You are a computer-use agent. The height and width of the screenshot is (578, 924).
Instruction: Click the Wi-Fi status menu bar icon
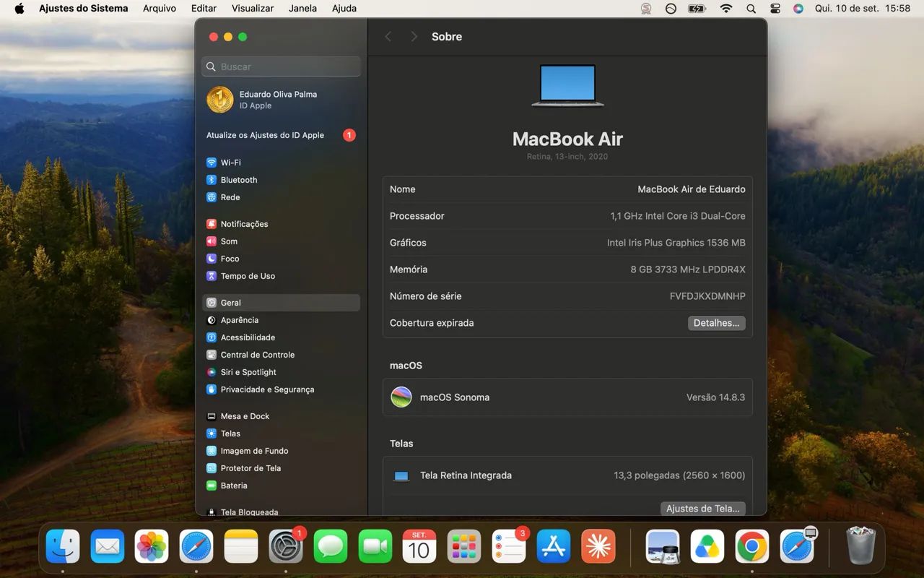coord(726,9)
